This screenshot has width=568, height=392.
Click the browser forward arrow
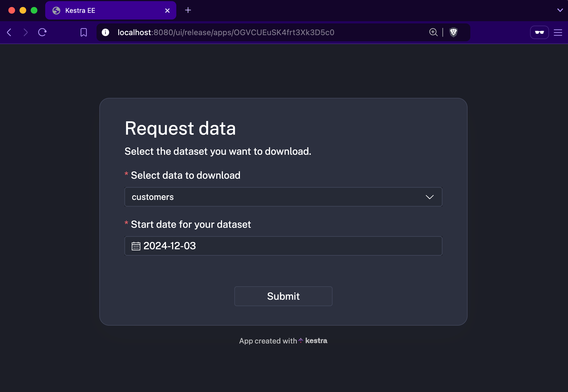[25, 32]
